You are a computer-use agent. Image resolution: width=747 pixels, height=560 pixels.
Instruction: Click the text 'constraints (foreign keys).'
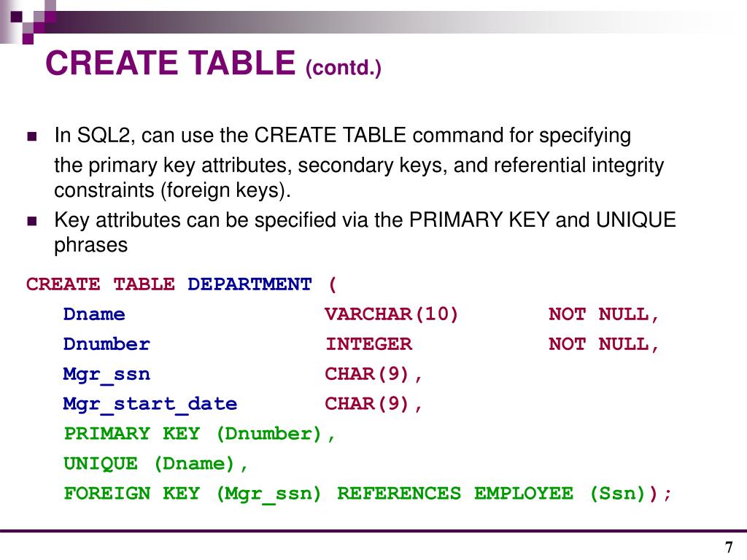click(x=172, y=191)
